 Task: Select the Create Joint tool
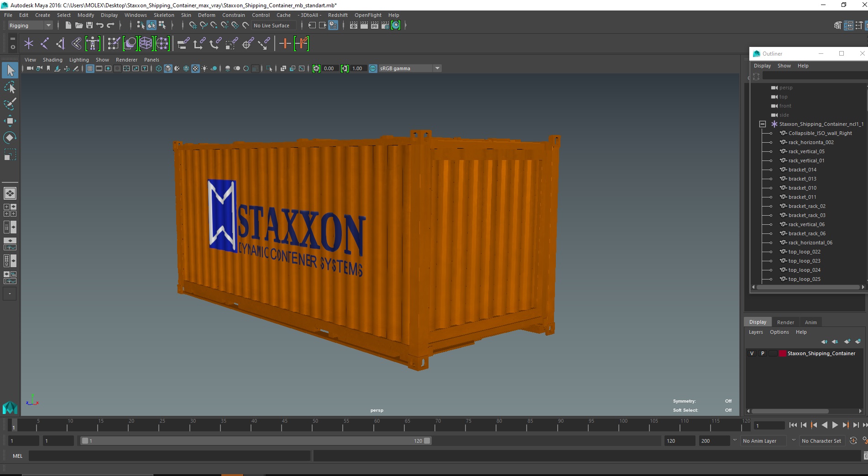coord(45,44)
